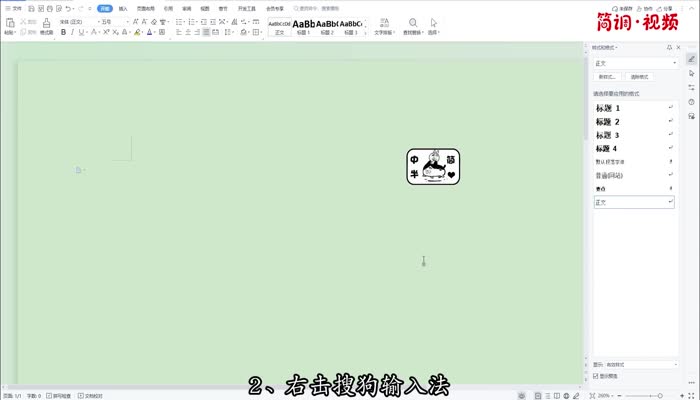Click the Format Painter brush icon

46,23
